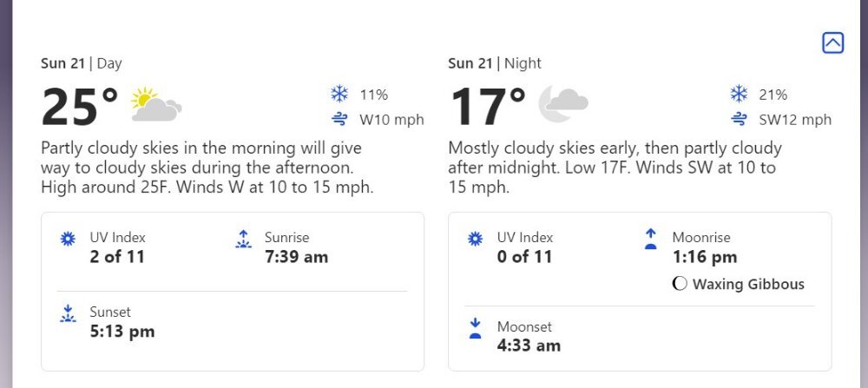Image resolution: width=868 pixels, height=388 pixels.
Task: Click the wind icon next to W10 mph
Action: tap(339, 119)
